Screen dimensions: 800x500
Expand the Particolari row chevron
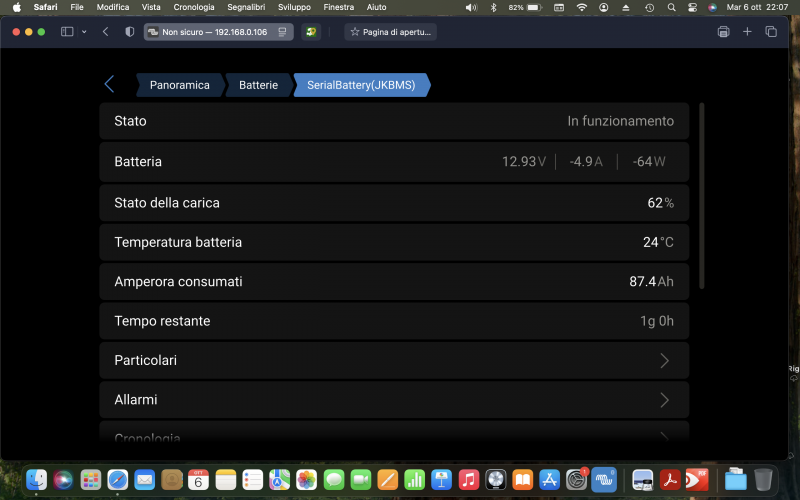click(x=664, y=361)
